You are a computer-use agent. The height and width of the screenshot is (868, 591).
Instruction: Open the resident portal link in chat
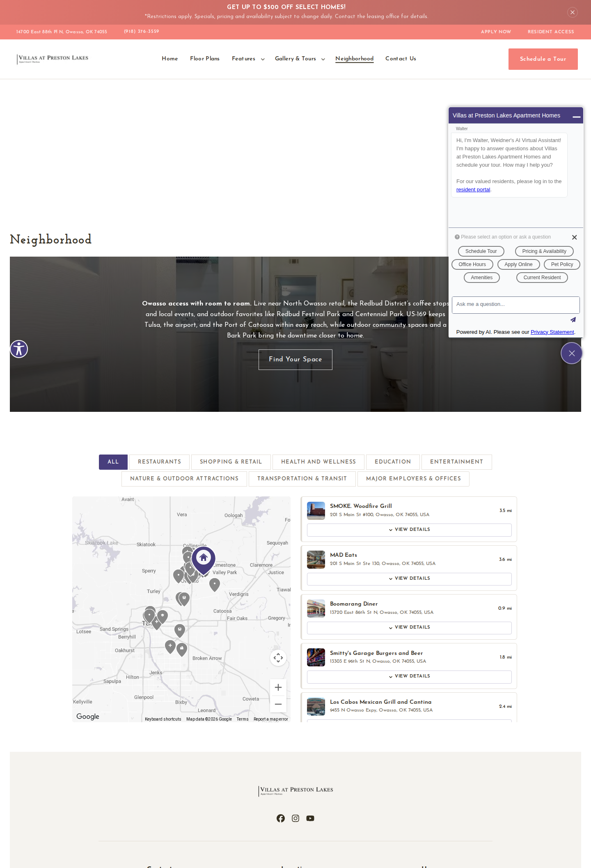coord(473,190)
